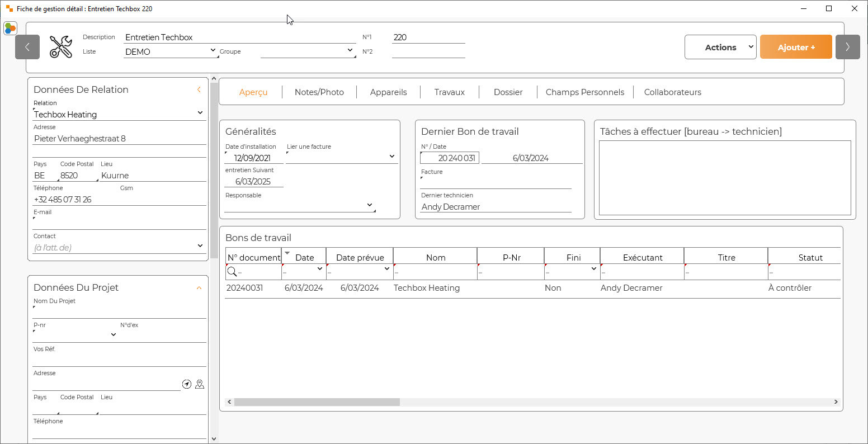Click the Titre column filter field
The width and height of the screenshot is (868, 444).
click(726, 272)
